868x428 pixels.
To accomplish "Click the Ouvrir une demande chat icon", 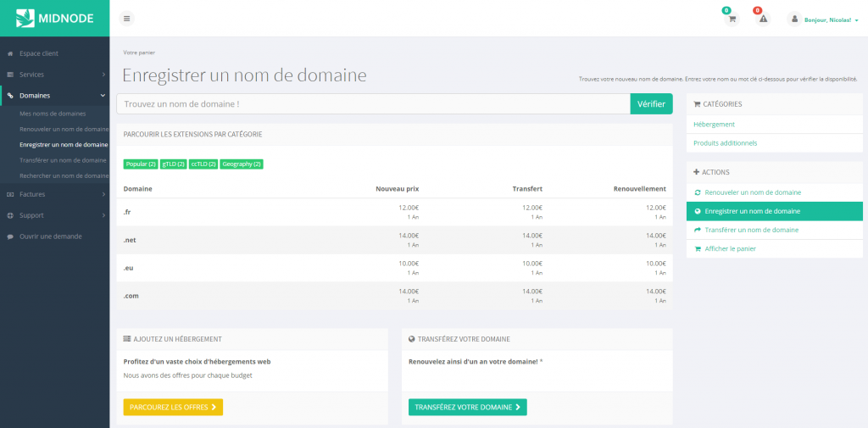I will 11,236.
